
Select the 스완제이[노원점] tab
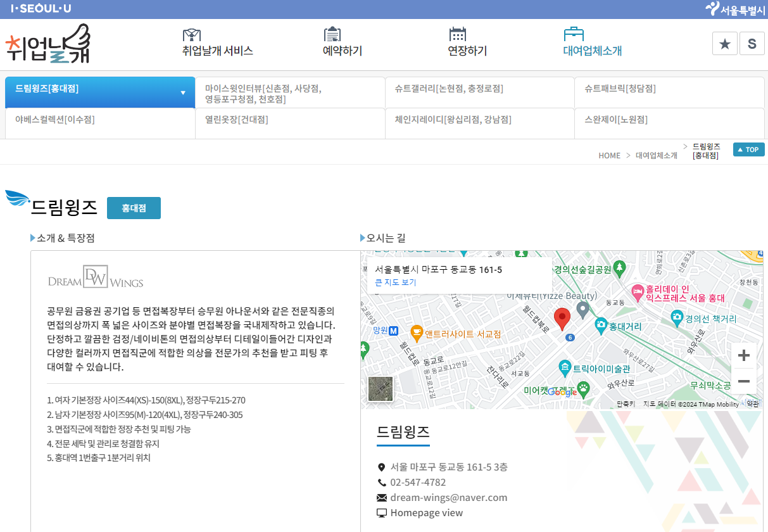pos(669,123)
